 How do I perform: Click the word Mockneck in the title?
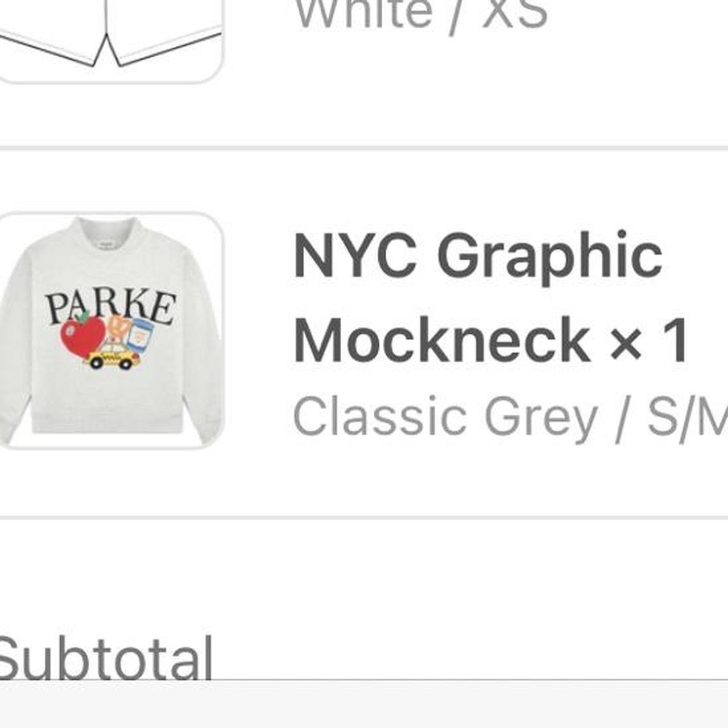click(442, 341)
